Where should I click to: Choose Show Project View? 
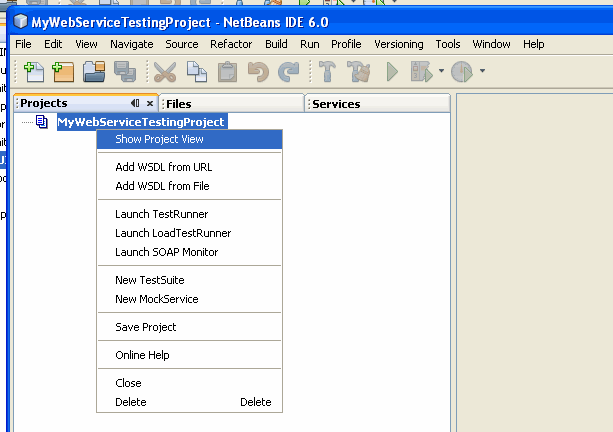pos(189,139)
